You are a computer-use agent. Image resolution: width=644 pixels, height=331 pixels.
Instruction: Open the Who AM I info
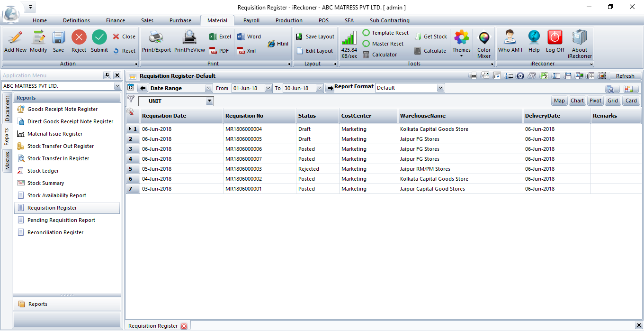pyautogui.click(x=510, y=38)
